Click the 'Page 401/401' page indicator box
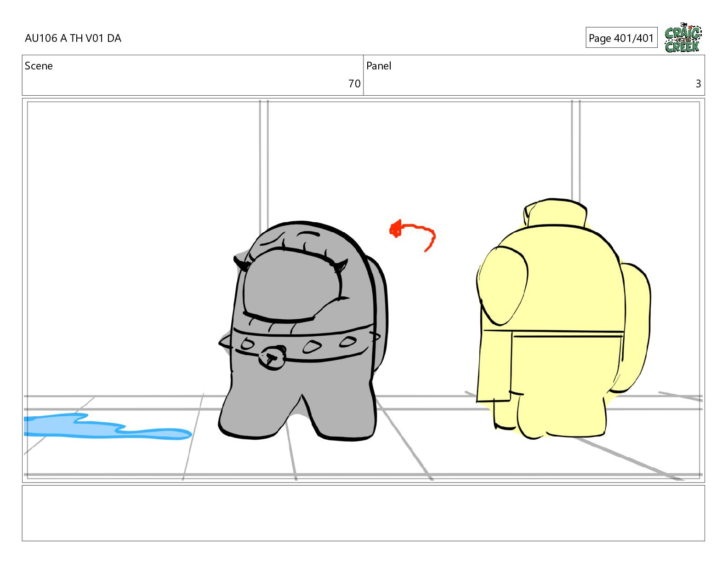The image size is (728, 563). (621, 38)
